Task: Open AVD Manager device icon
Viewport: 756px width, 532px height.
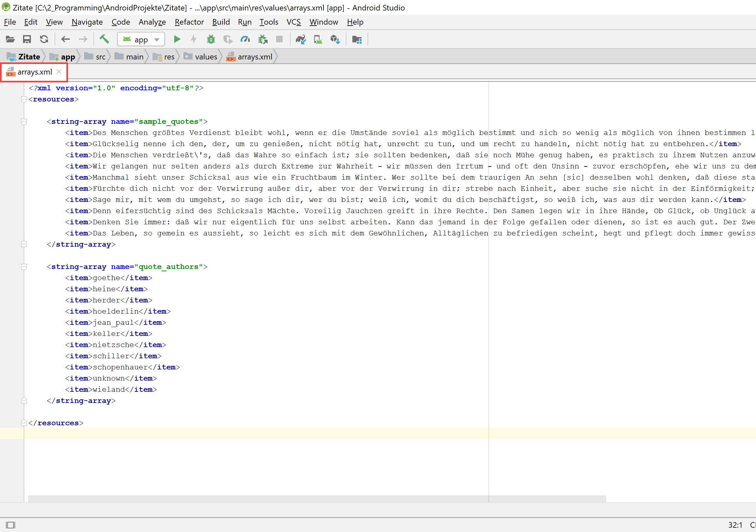Action: pyautogui.click(x=318, y=39)
